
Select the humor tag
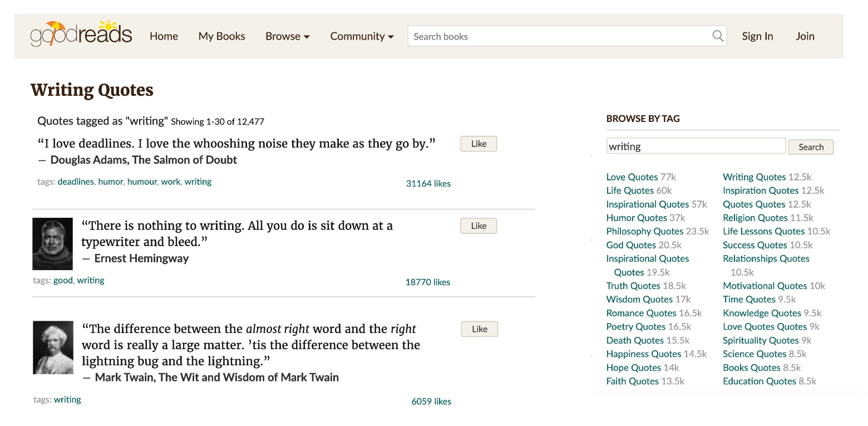[110, 182]
